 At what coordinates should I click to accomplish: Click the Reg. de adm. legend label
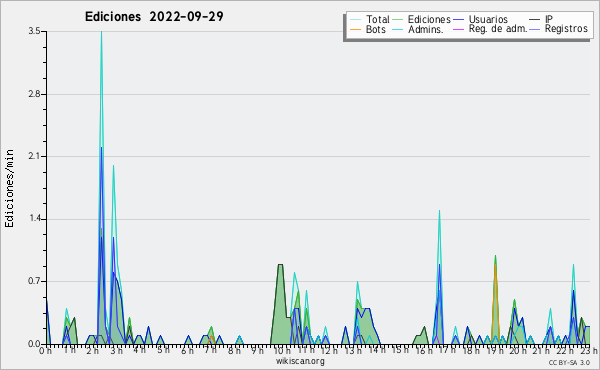[x=498, y=29]
